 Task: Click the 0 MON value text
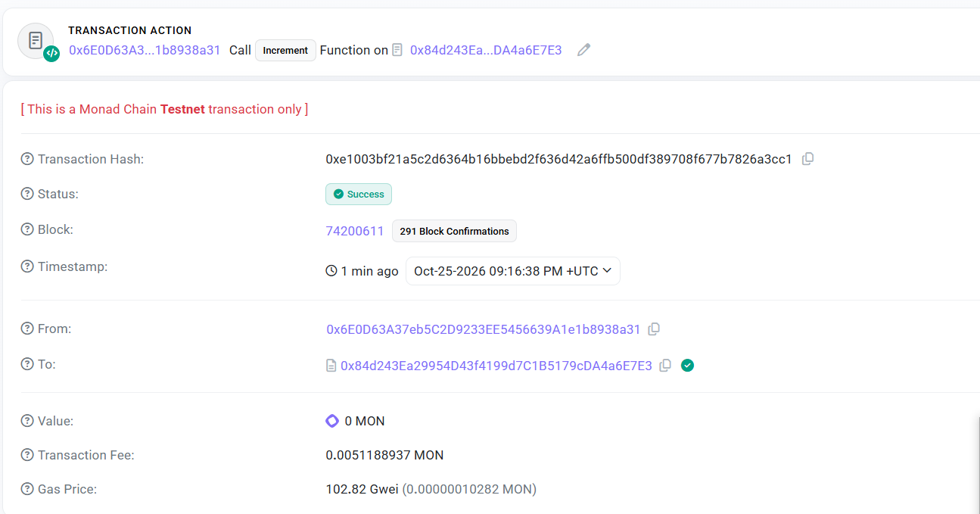point(365,421)
